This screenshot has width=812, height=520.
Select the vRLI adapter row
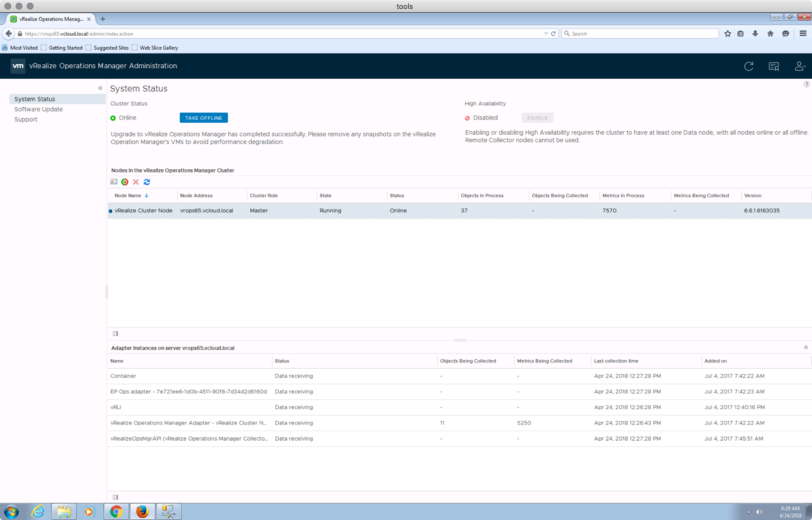(460, 407)
